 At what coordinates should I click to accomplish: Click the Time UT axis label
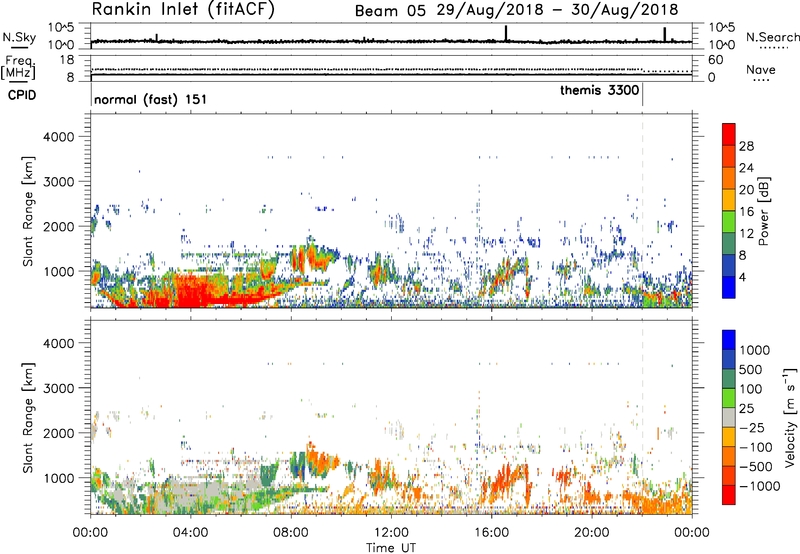coord(391,548)
